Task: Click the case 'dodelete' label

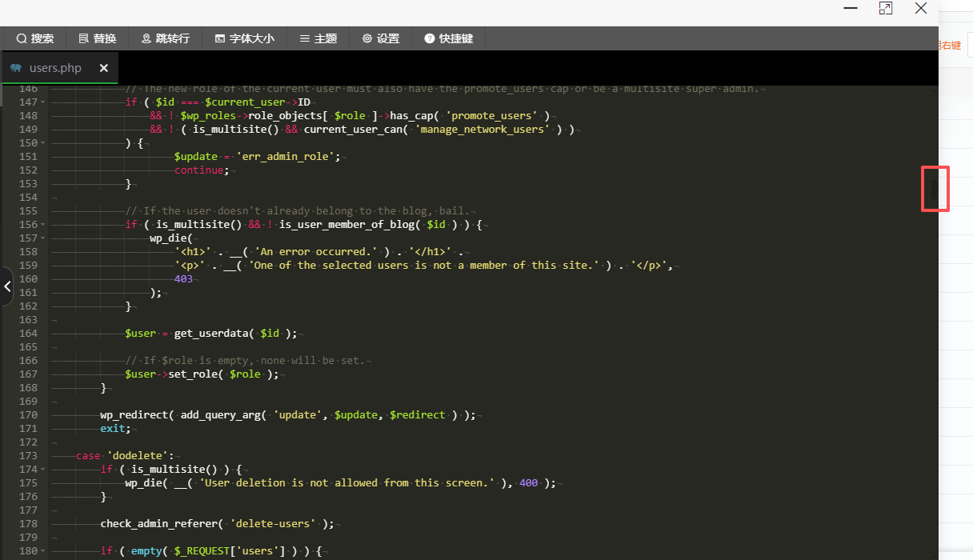Action: click(125, 456)
